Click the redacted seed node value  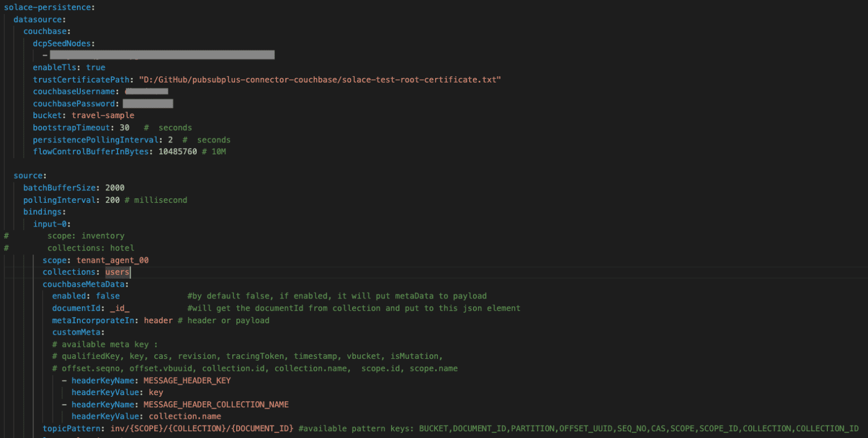pos(161,55)
